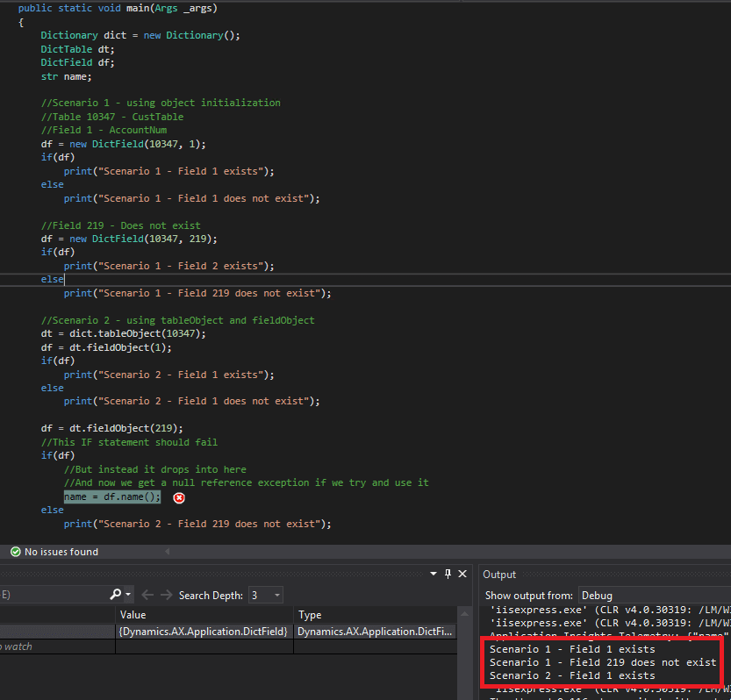Select the Dynamics.AX.Application.DictFi... type cell

(376, 632)
